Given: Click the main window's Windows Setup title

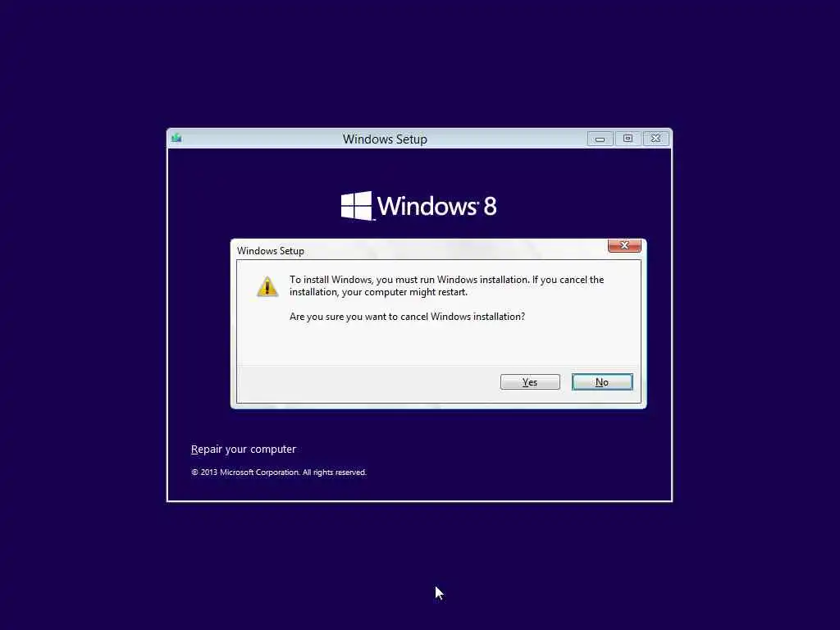Looking at the screenshot, I should pos(385,139).
